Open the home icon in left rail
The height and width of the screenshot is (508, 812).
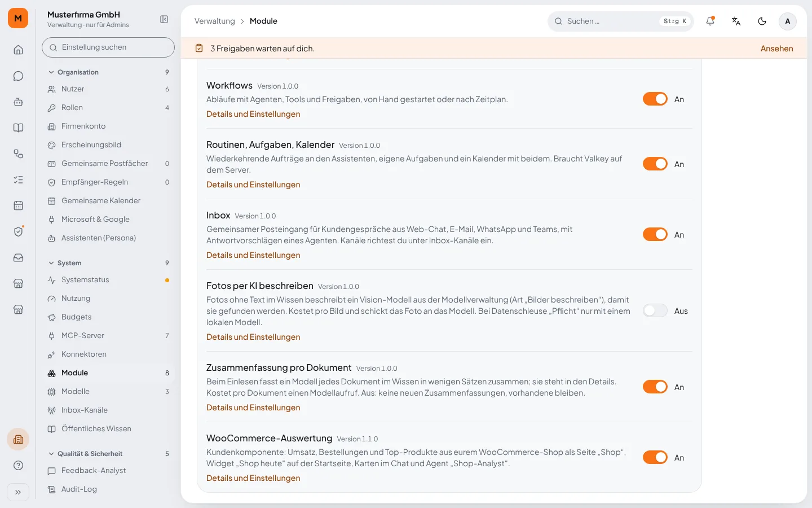pos(18,50)
